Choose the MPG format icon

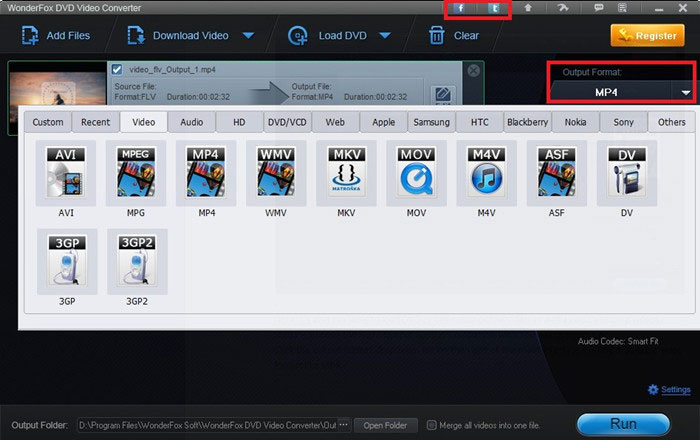(x=136, y=173)
